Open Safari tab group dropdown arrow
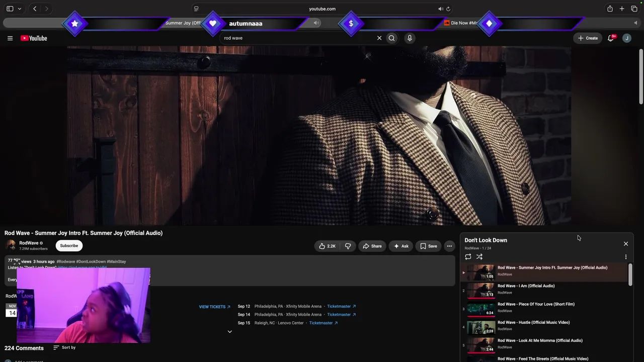The image size is (644, 362). [20, 9]
